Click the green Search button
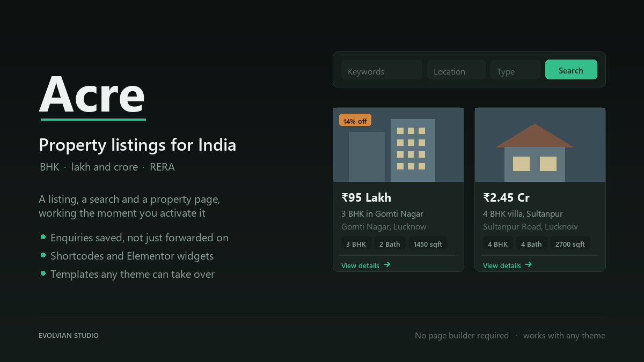The width and height of the screenshot is (644, 362). point(571,70)
